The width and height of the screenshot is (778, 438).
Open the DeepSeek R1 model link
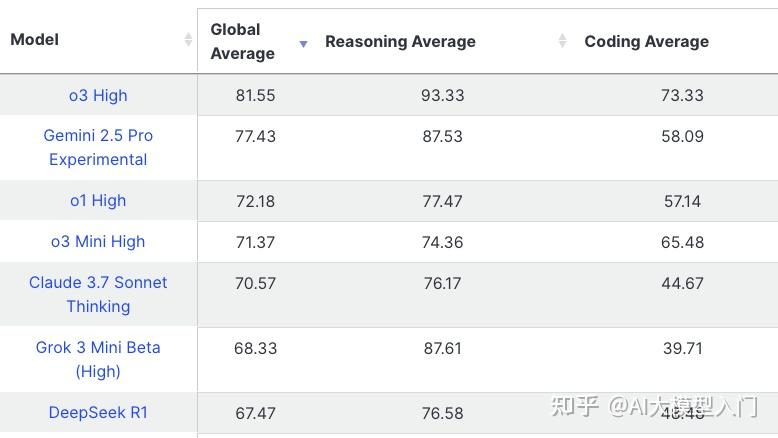[x=98, y=412]
